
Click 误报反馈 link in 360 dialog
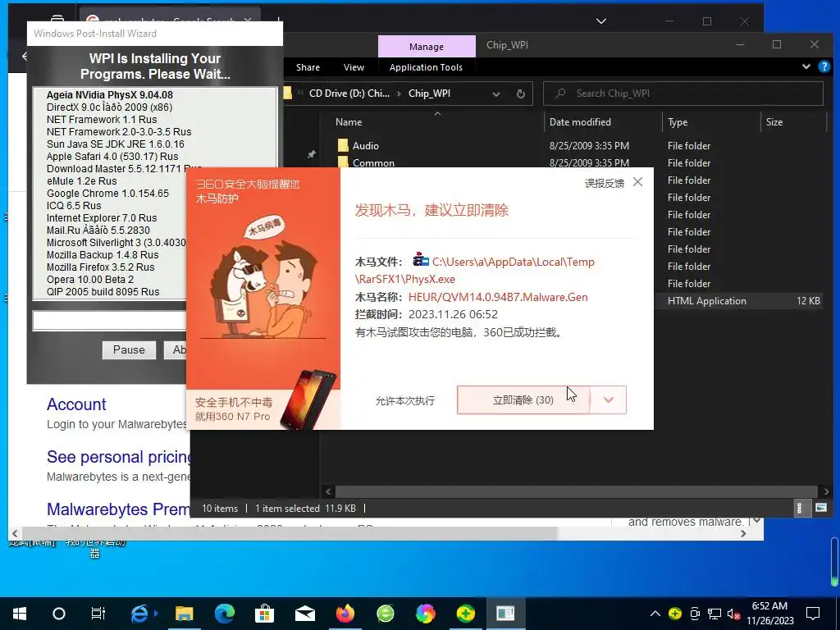[x=605, y=183]
